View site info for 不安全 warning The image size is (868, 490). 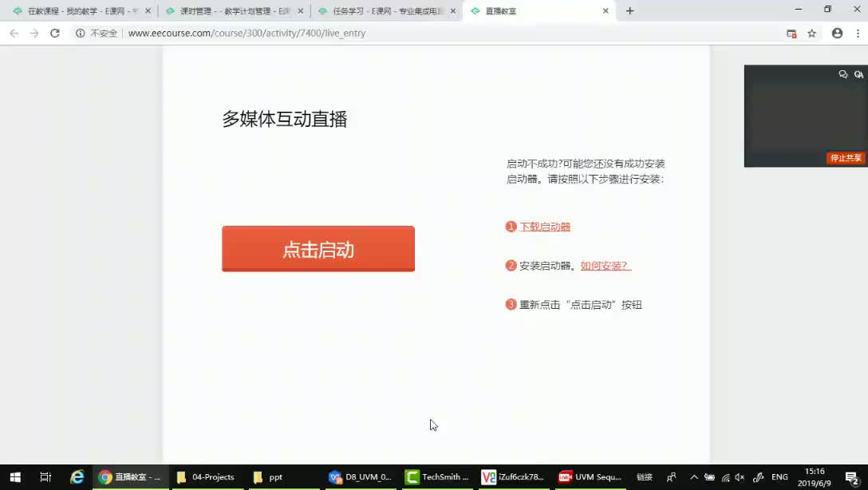tap(97, 34)
